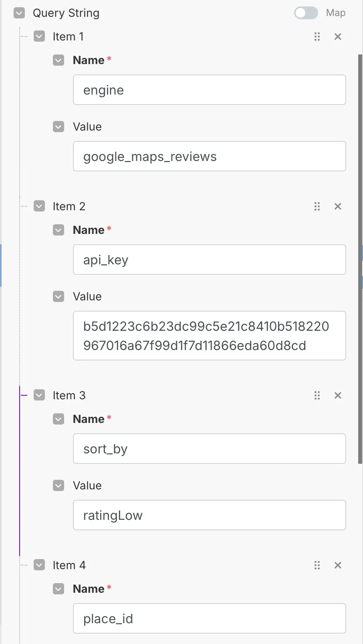Collapse Item 1 using its chevron

(x=39, y=37)
